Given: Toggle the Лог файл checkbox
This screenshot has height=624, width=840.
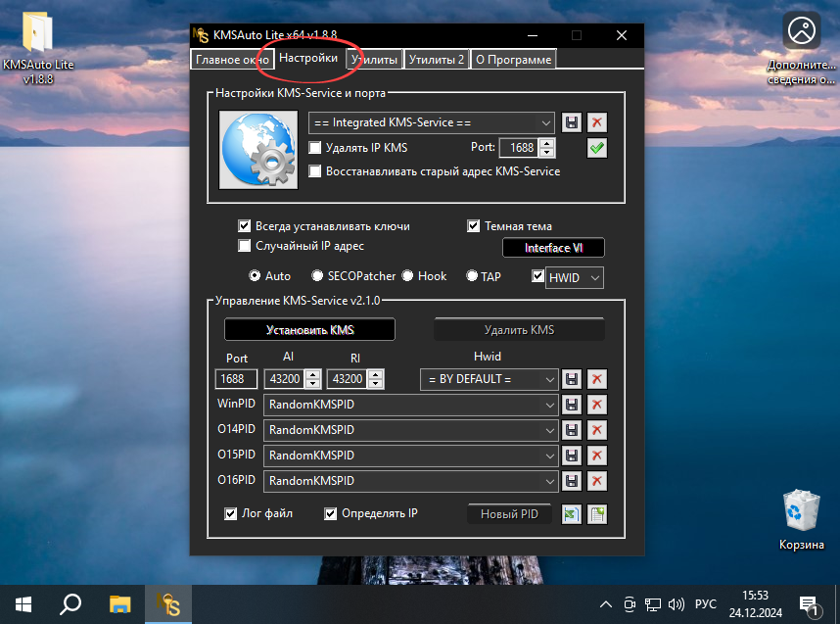Looking at the screenshot, I should click(231, 513).
